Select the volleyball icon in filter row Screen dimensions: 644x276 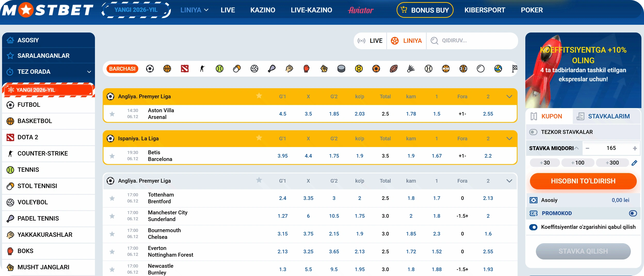coord(254,69)
